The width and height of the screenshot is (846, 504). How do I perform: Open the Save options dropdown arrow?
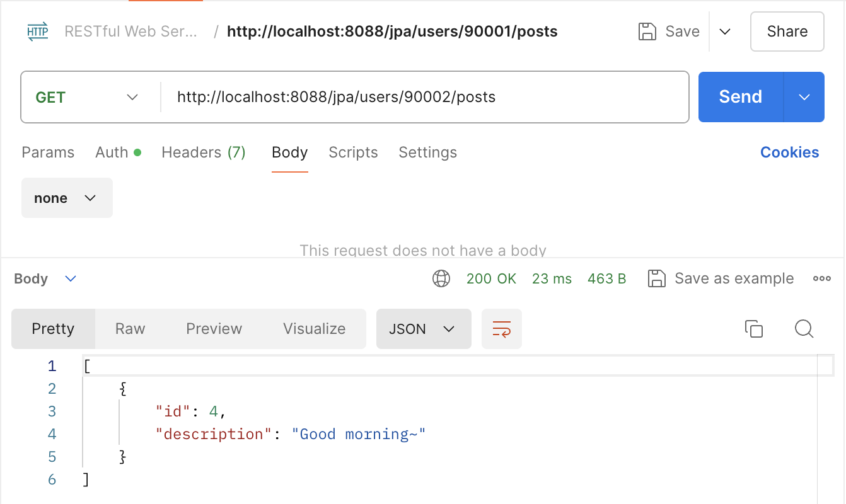(725, 31)
